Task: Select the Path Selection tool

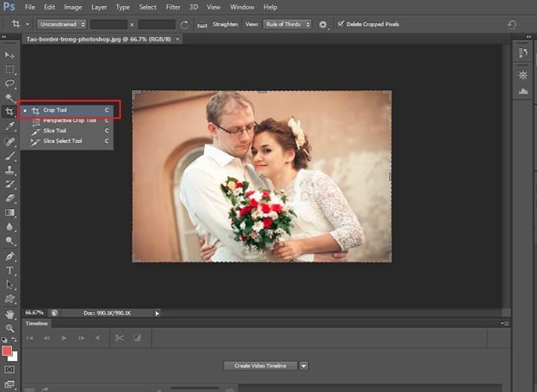Action: [x=9, y=285]
